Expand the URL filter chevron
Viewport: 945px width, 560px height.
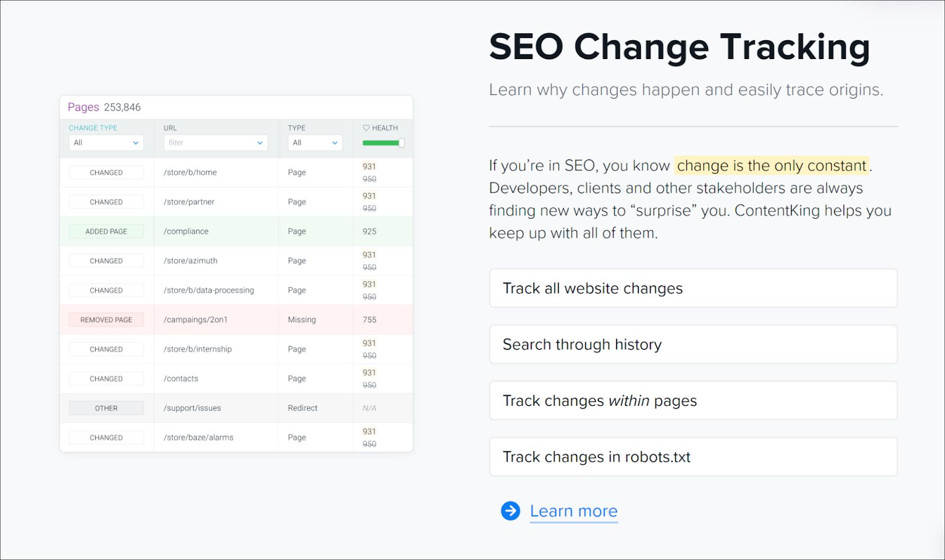click(x=260, y=142)
